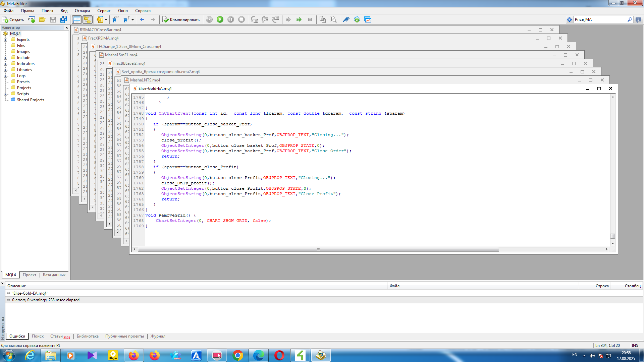Expand the Libraries folder
644x362 pixels.
tap(6, 70)
